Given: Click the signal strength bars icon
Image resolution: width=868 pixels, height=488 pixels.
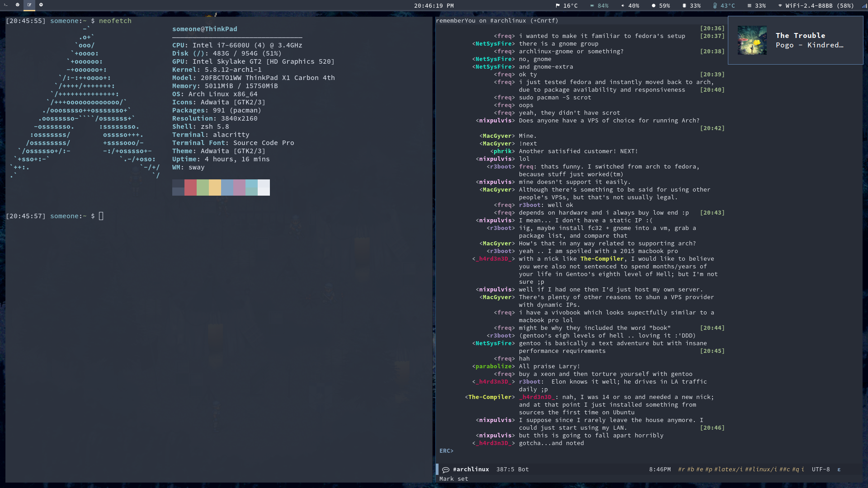Looking at the screenshot, I should tap(864, 6).
